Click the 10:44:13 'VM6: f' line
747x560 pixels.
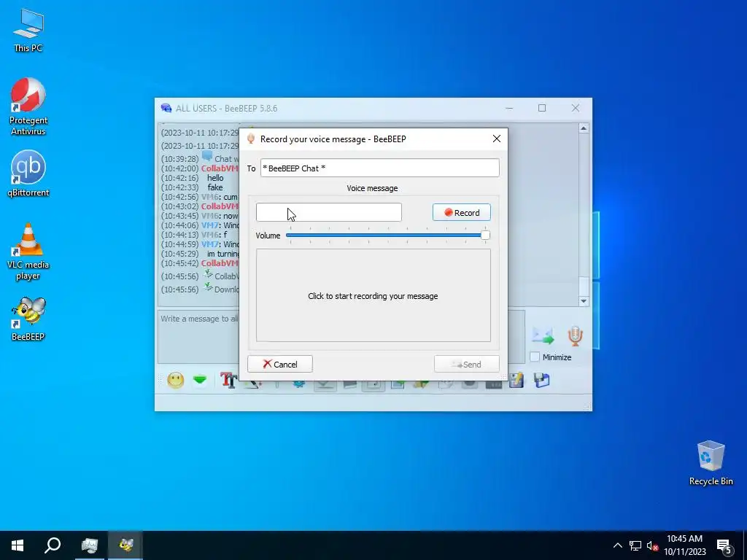194,235
